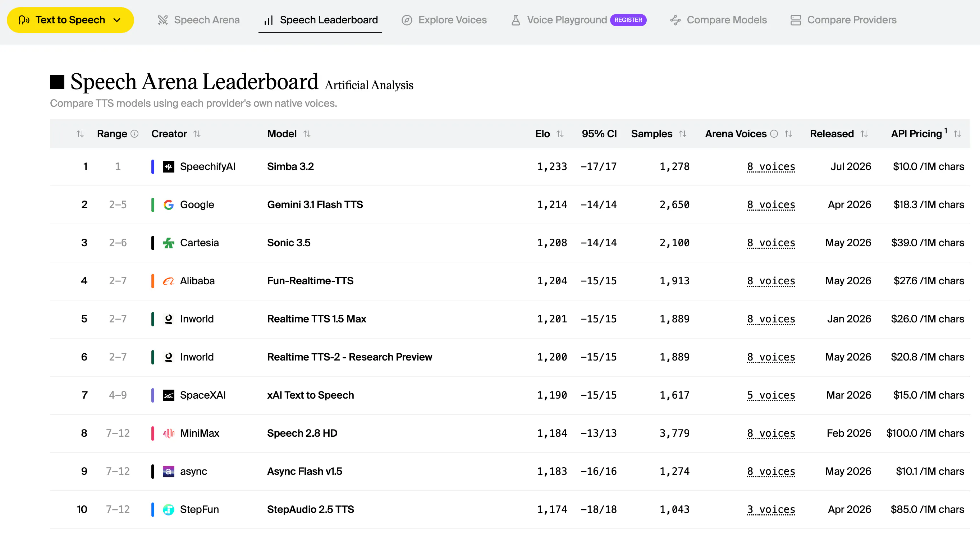Show the Range info tooltip icon
The width and height of the screenshot is (980, 537).
(x=135, y=134)
